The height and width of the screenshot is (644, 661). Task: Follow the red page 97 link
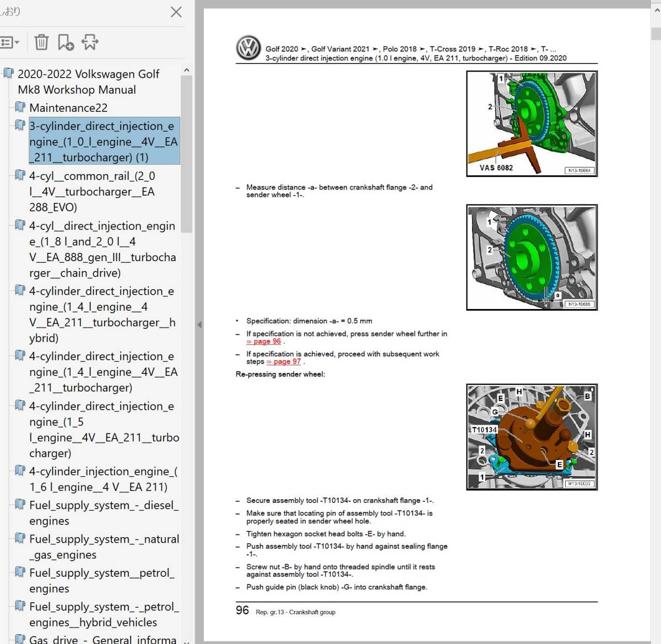(284, 362)
